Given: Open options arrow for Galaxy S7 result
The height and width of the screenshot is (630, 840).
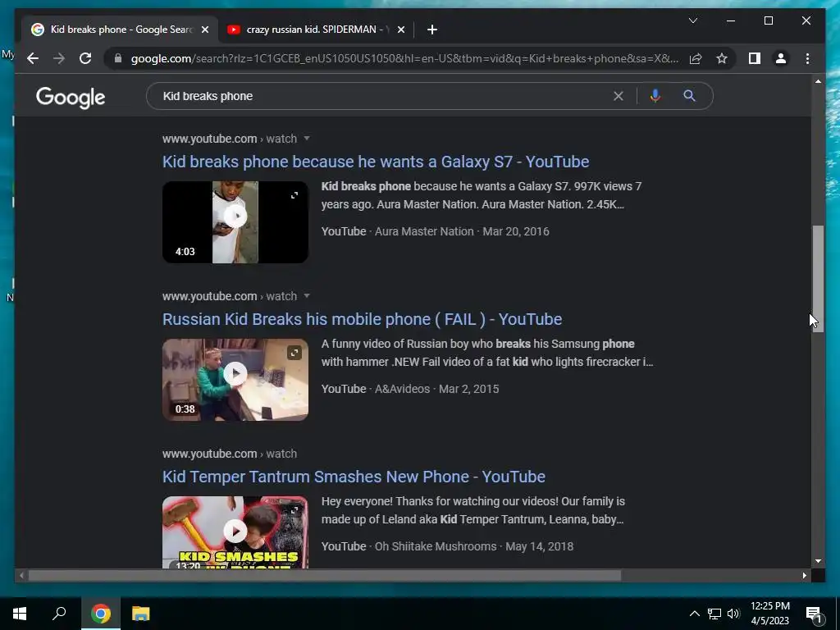Looking at the screenshot, I should [307, 138].
